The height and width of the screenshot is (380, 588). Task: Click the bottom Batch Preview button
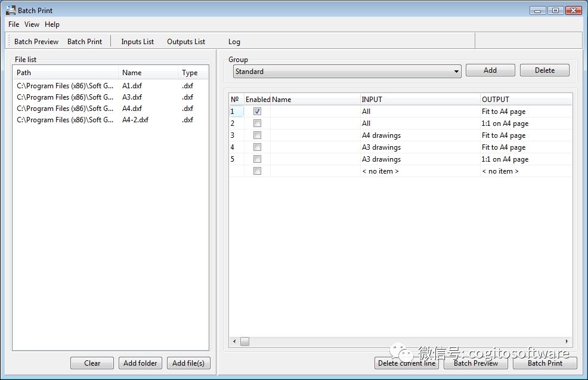tap(476, 363)
